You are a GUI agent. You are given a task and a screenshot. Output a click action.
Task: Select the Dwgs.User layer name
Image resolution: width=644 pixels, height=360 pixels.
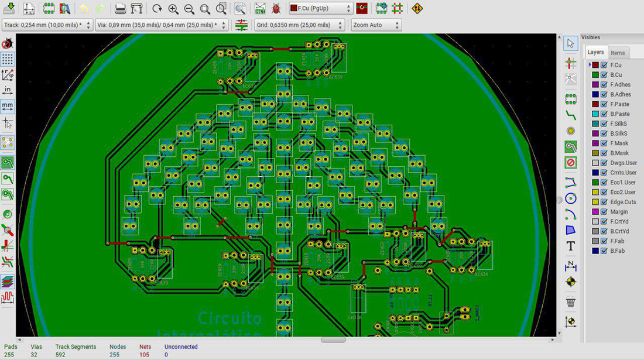(623, 163)
